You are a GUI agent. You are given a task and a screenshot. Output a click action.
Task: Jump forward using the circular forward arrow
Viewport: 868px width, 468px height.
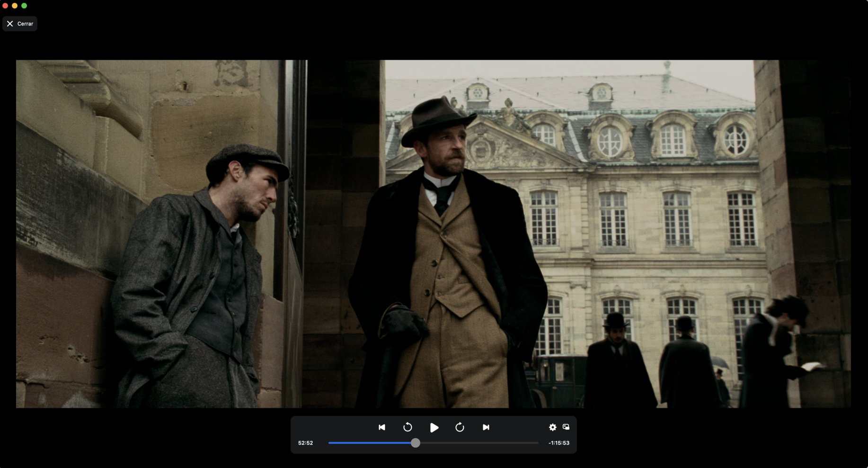pyautogui.click(x=460, y=427)
